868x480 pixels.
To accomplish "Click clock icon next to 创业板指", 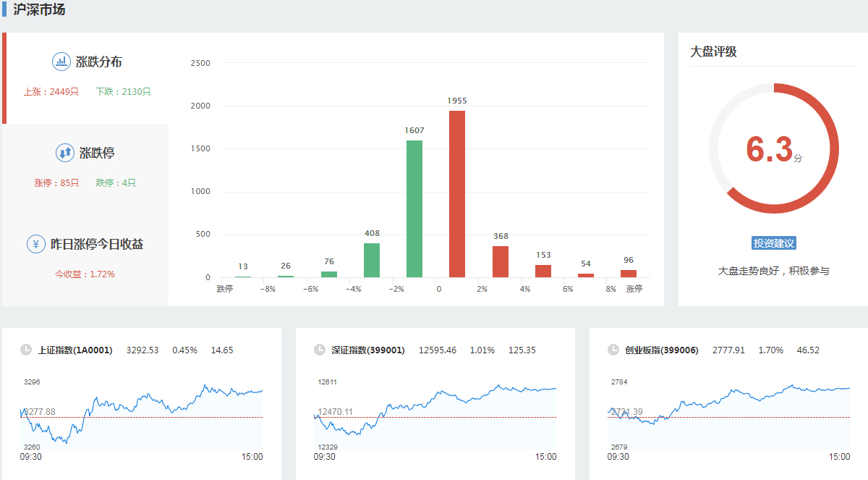I will point(613,350).
